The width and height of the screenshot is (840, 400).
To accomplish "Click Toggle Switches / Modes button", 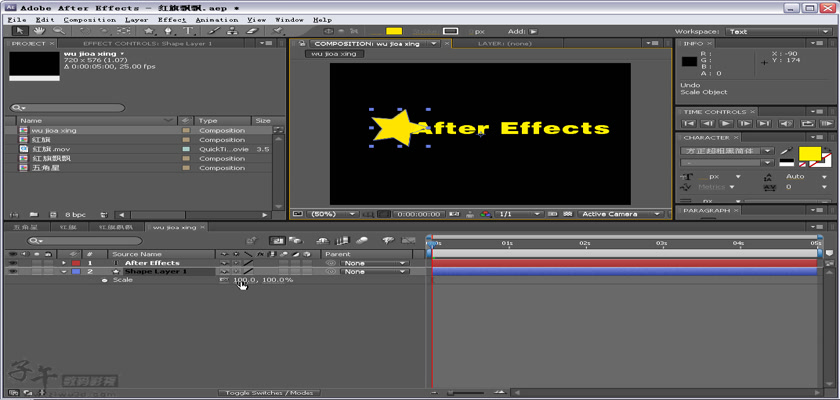I will [x=269, y=393].
